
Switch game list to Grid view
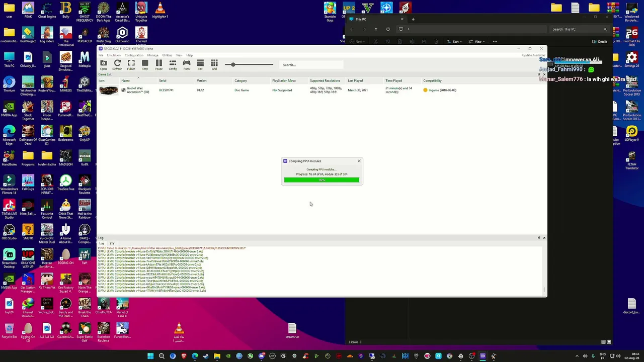214,64
